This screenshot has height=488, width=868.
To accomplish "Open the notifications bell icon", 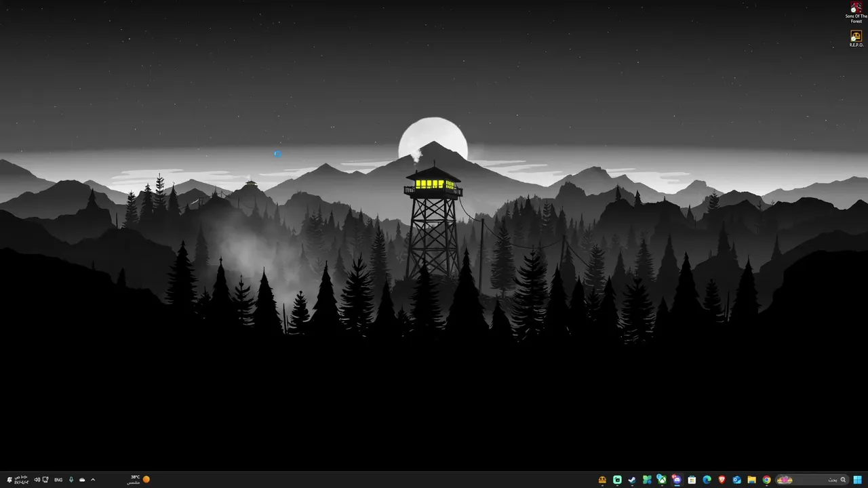I will pyautogui.click(x=9, y=480).
